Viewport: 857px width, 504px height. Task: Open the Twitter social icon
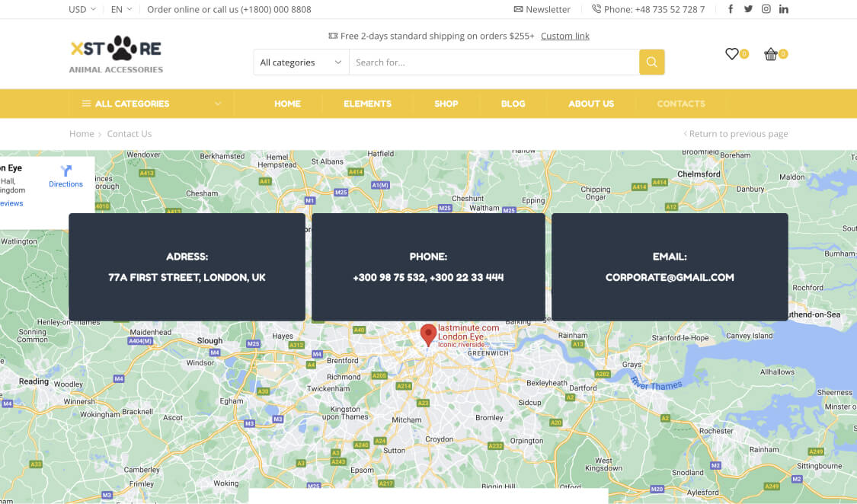[x=748, y=9]
